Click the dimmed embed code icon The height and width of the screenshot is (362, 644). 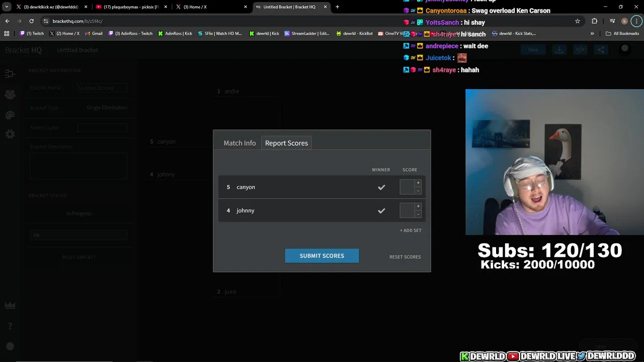[580, 50]
